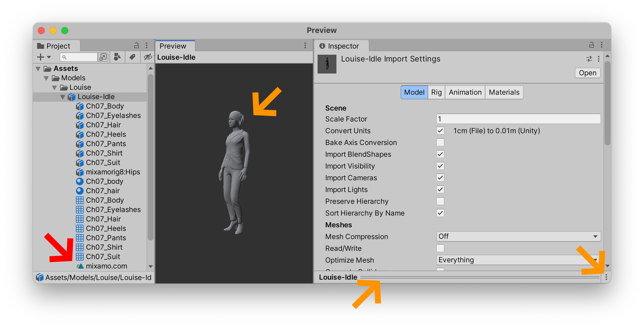Enable the Preserve Hierarchy checkbox

pos(440,201)
